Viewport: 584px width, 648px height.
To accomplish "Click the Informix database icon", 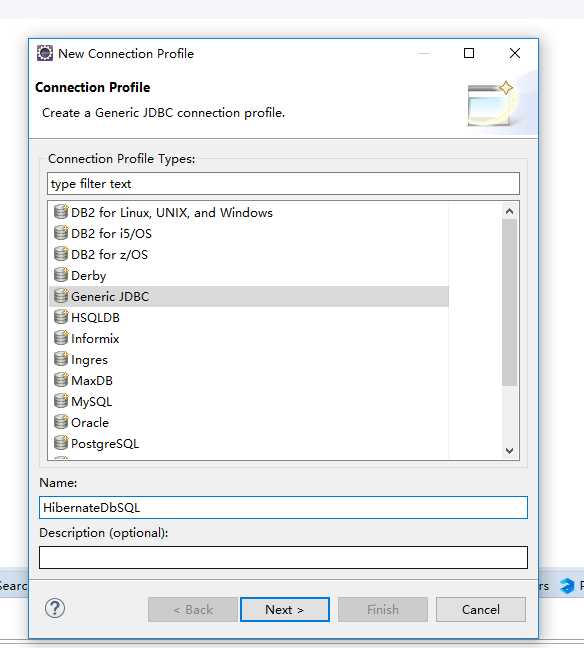I will pos(61,338).
